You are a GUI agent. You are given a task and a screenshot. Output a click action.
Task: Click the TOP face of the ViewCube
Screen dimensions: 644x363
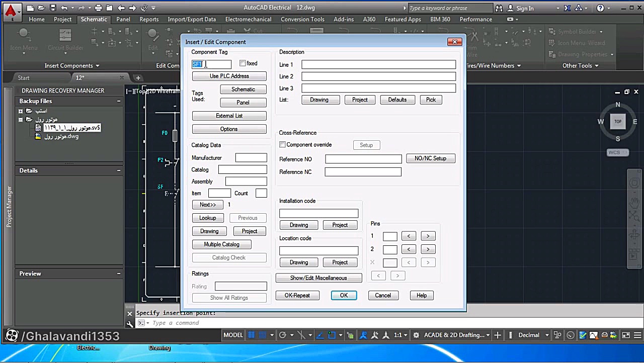pos(618,121)
